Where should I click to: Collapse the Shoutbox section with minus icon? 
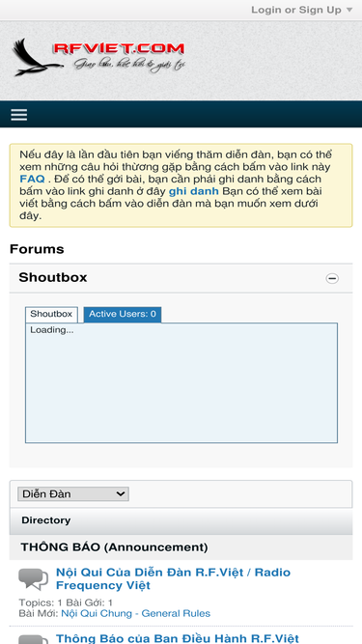(x=332, y=278)
